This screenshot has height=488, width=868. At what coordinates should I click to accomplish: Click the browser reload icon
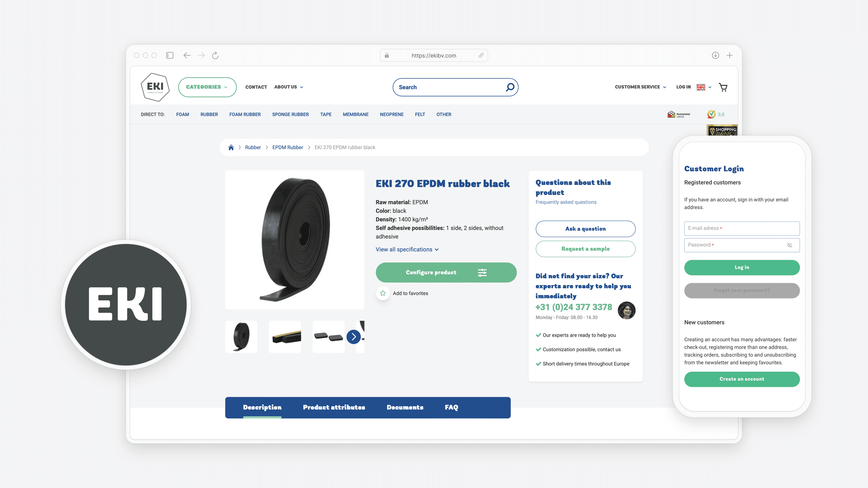[x=215, y=55]
